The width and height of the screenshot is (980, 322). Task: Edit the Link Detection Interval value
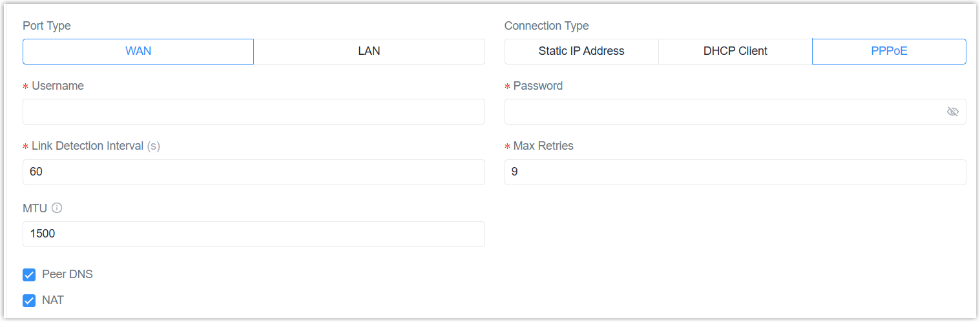tap(253, 172)
